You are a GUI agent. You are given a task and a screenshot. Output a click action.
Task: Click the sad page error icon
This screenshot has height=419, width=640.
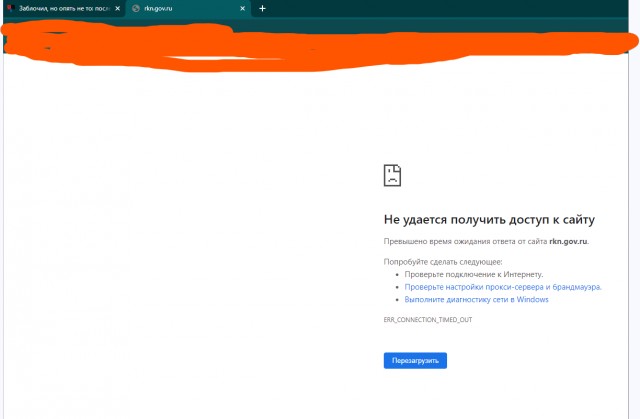coord(392,175)
